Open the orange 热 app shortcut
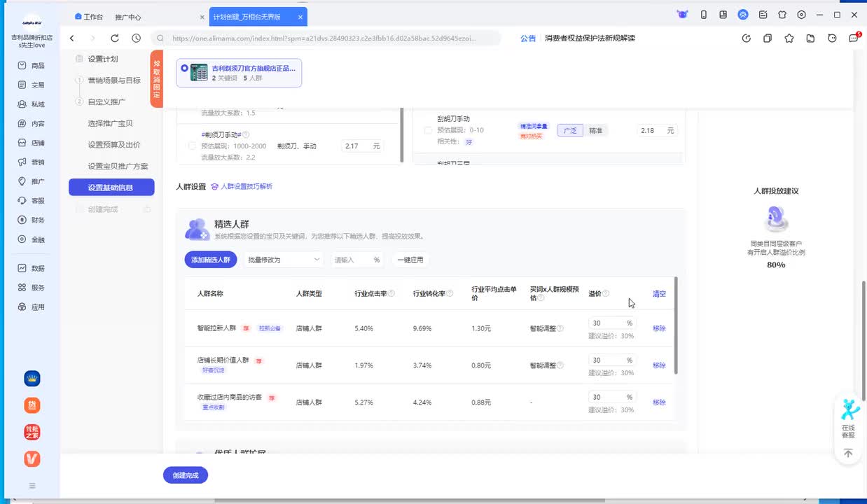This screenshot has width=867, height=504. [x=32, y=405]
